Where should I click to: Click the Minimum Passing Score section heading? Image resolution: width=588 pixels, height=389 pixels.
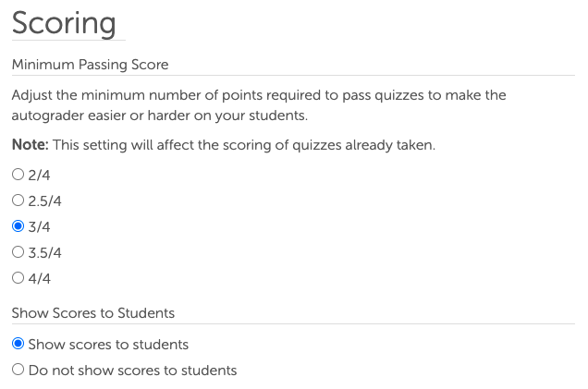click(x=90, y=65)
